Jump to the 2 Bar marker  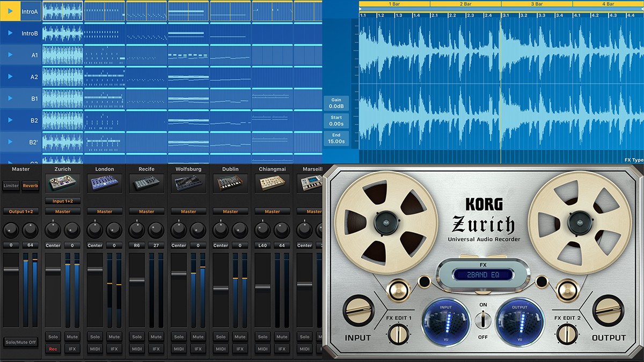pyautogui.click(x=465, y=4)
